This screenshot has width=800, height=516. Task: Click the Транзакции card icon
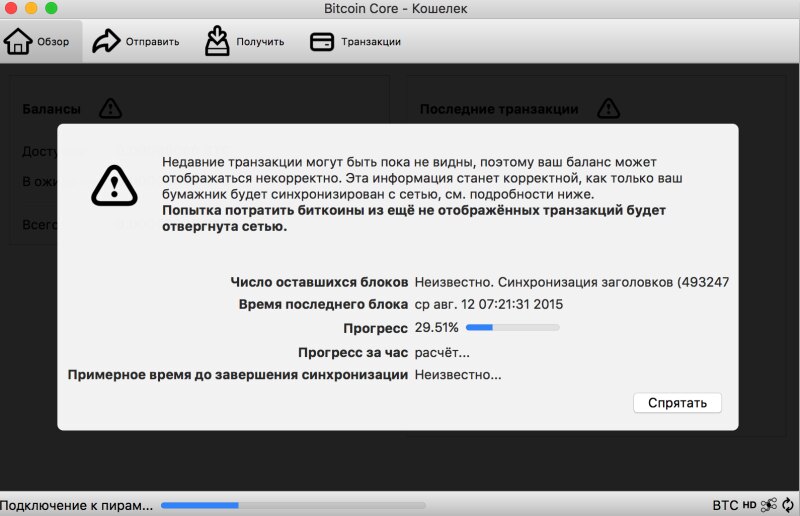click(x=322, y=42)
